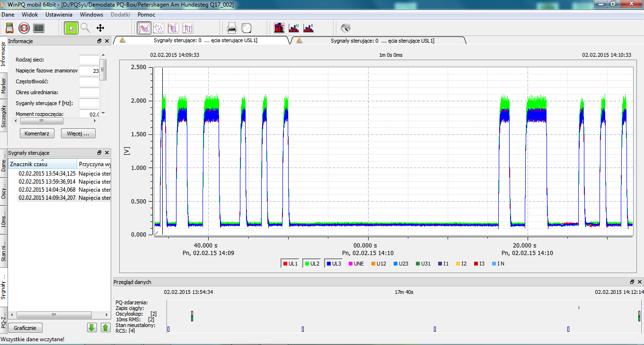Select the third chart-style bar icon
644x345 pixels.
[173, 28]
